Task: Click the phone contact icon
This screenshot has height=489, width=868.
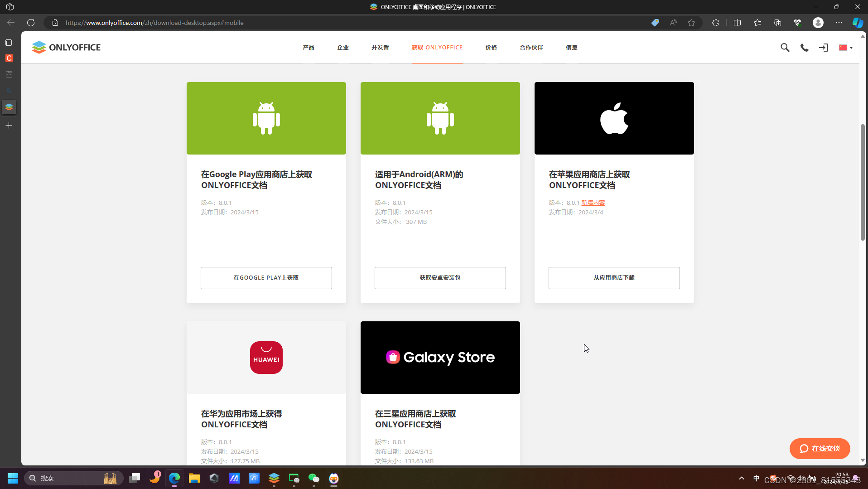Action: (x=804, y=48)
